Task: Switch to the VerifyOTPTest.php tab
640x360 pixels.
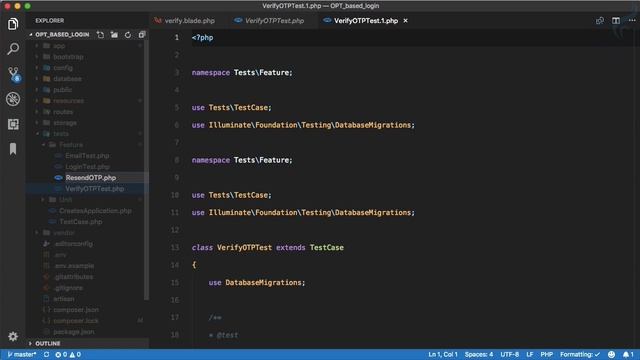Action: [x=269, y=20]
